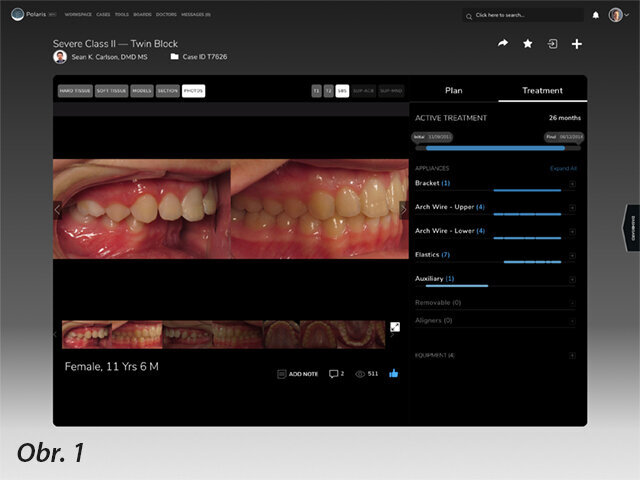Screen dimensions: 640x480
Task: Click the share arrow icon
Action: [503, 44]
